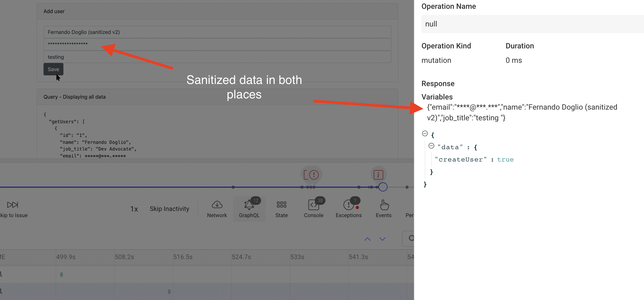
Task: Open the Exceptions panel
Action: click(348, 209)
